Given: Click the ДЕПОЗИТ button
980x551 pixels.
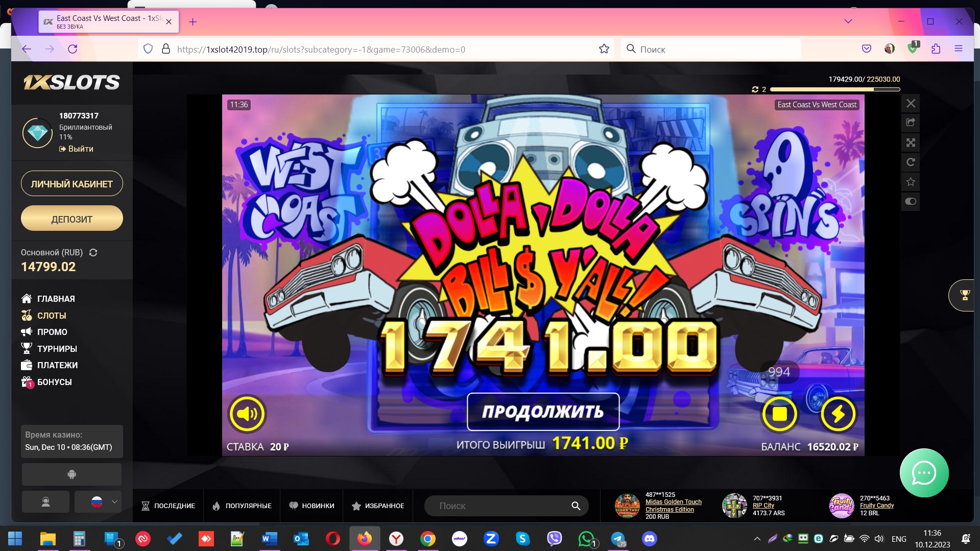Looking at the screenshot, I should click(x=71, y=219).
